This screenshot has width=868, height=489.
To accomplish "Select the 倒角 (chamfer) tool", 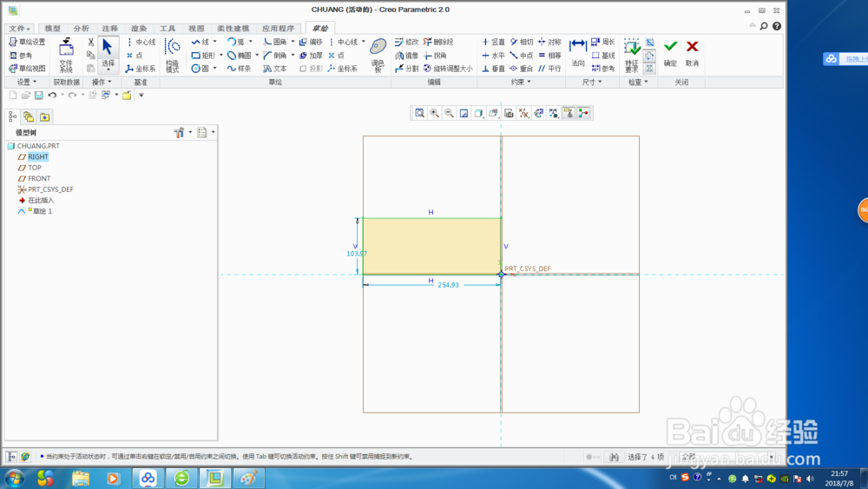I will coord(275,56).
